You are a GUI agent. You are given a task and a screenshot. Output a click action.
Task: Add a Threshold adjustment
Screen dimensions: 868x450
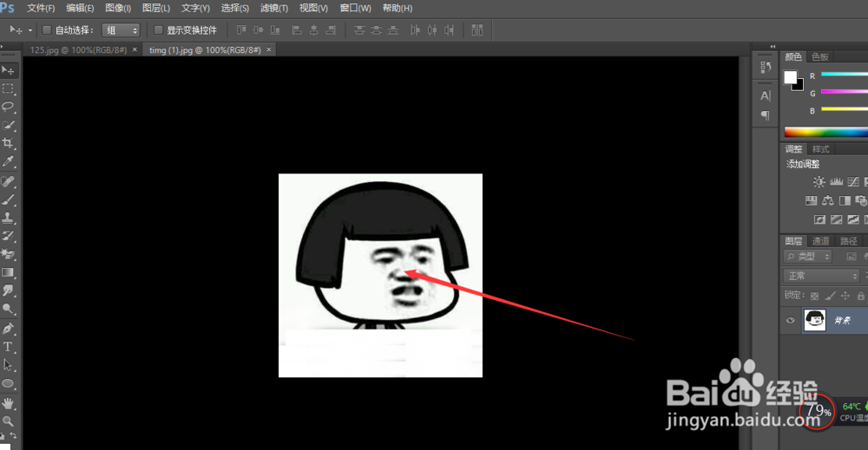click(x=853, y=220)
